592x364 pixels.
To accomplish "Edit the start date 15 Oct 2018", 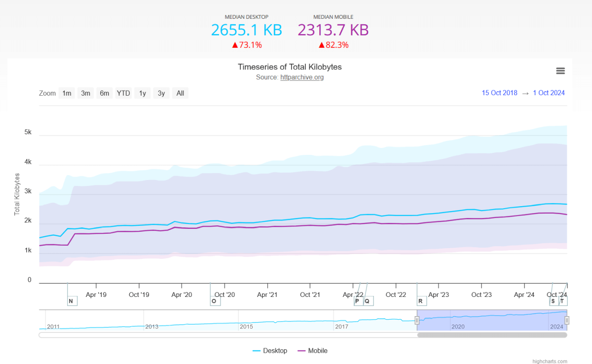I will click(x=500, y=93).
